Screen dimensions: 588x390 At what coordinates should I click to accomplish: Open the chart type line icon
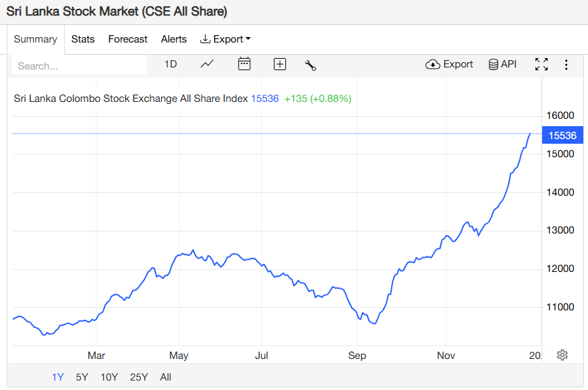(x=208, y=64)
